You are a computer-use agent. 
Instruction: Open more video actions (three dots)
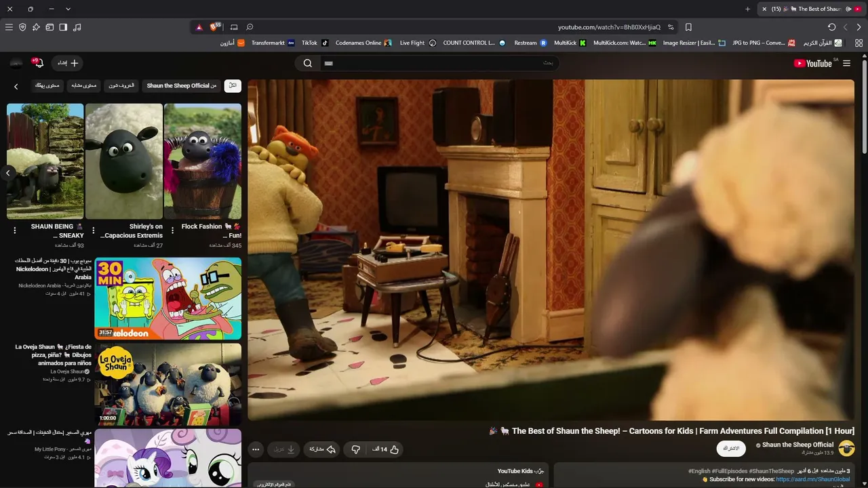(x=256, y=449)
